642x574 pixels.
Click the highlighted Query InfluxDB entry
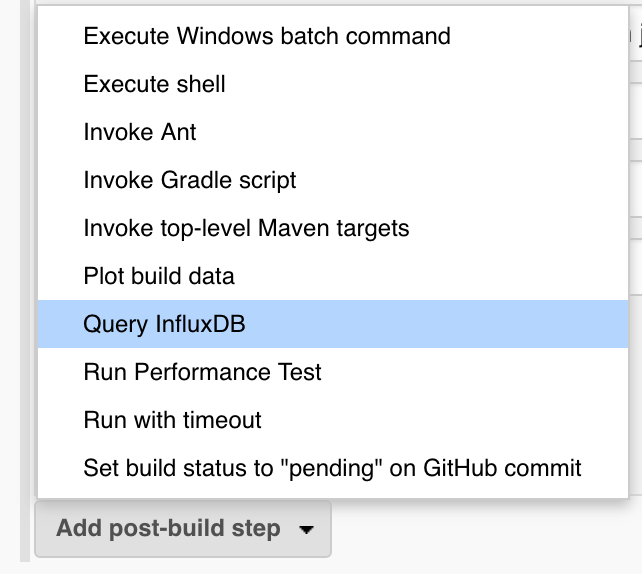165,324
